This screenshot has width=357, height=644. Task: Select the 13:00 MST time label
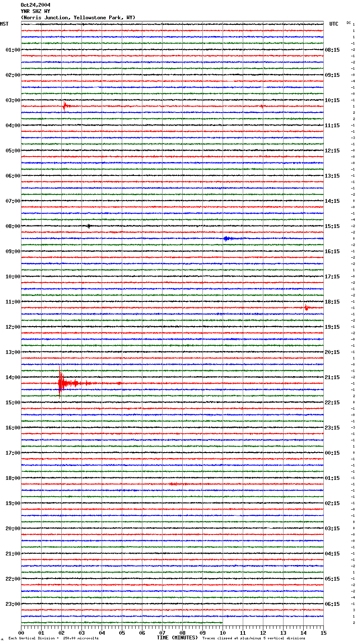(x=13, y=352)
